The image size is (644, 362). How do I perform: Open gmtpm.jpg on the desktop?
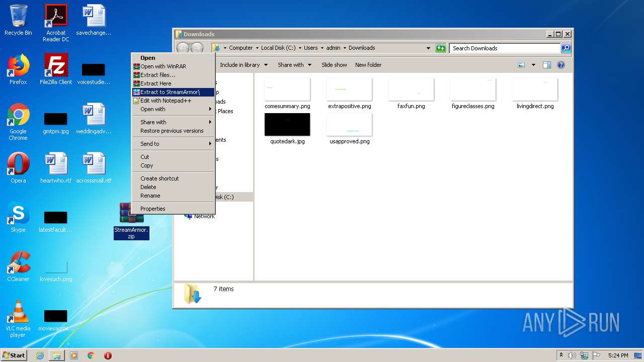(56, 122)
